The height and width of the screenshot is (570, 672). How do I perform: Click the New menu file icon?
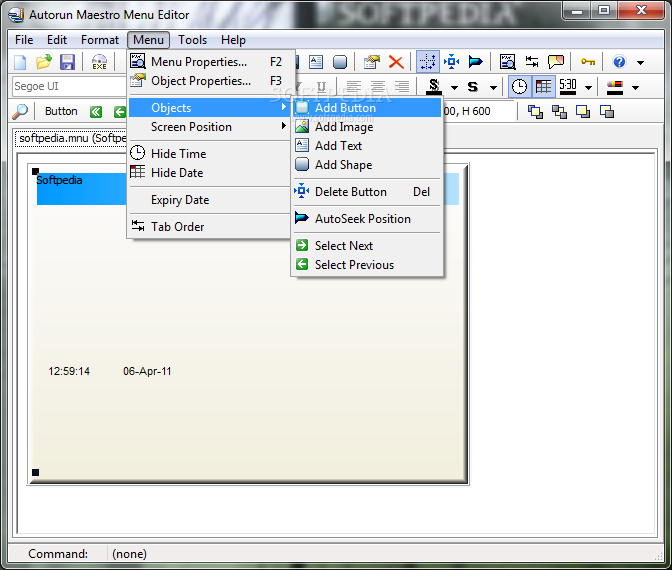pyautogui.click(x=20, y=62)
